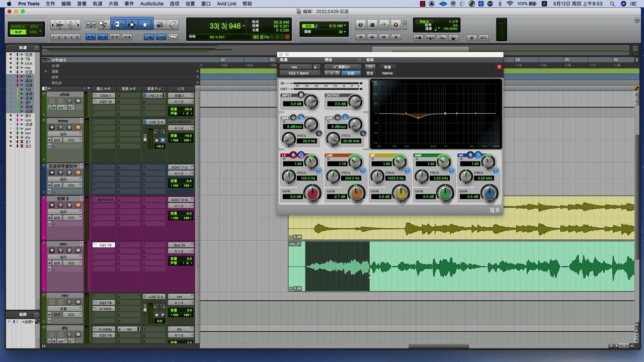Open the plugin preset dropdown <厂家默认>

(343, 67)
